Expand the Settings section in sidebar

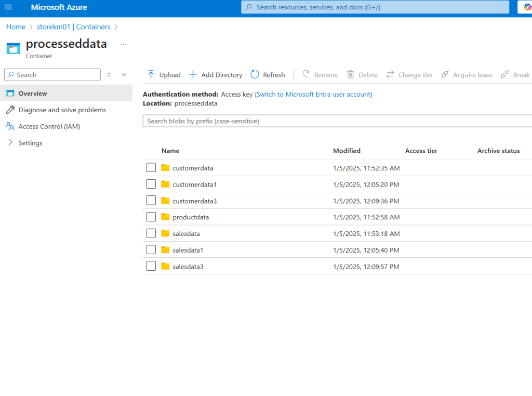click(10, 143)
